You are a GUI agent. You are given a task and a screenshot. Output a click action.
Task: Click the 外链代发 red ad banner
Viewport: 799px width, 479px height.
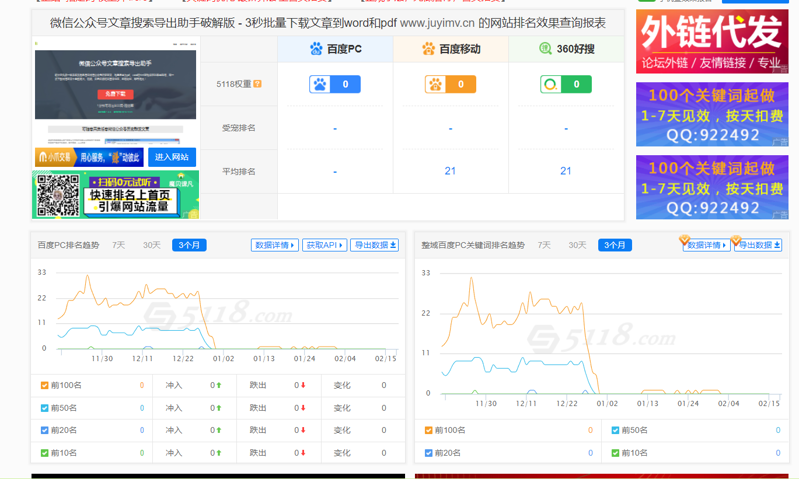pyautogui.click(x=712, y=42)
